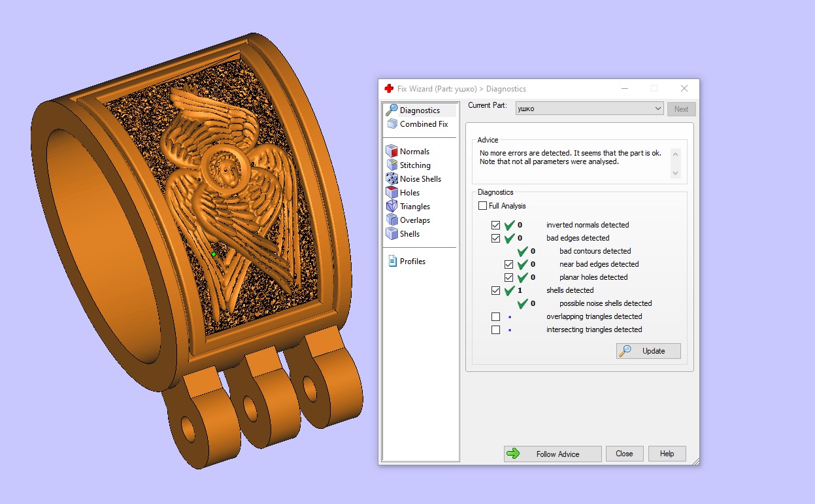Go to Holes page label
Viewport: 815px width, 504px height.
click(410, 193)
